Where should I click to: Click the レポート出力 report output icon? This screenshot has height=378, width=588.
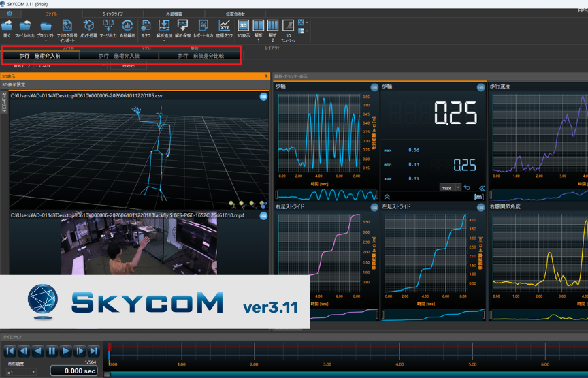[x=203, y=25]
